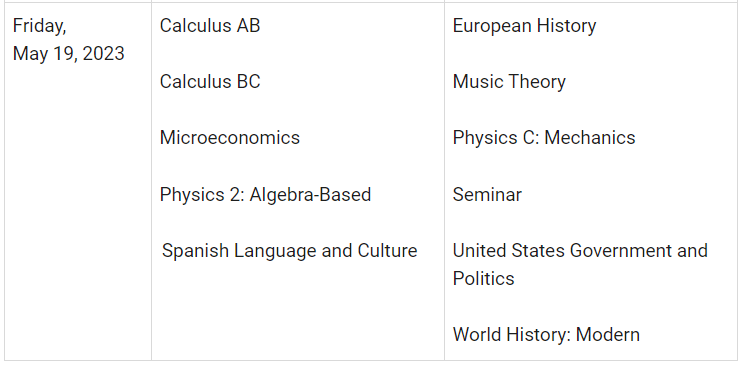This screenshot has width=742, height=366.
Task: Click the Friday, May 19, 2023 date cell
Action: point(78,182)
